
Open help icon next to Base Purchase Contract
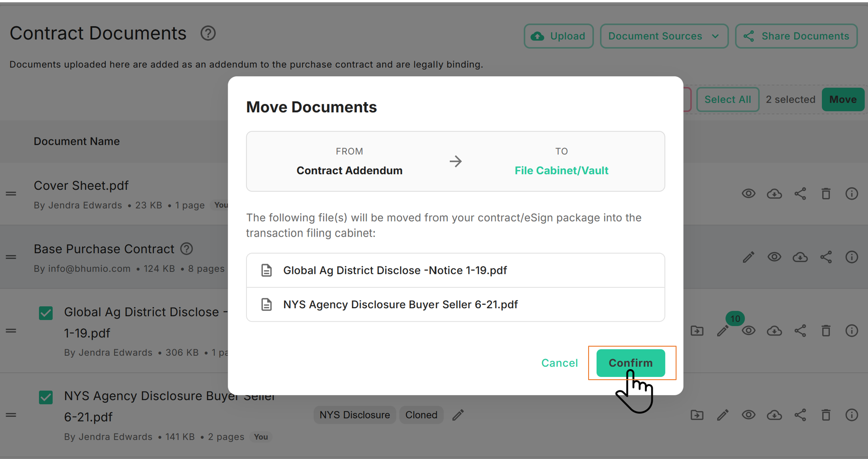pos(186,249)
